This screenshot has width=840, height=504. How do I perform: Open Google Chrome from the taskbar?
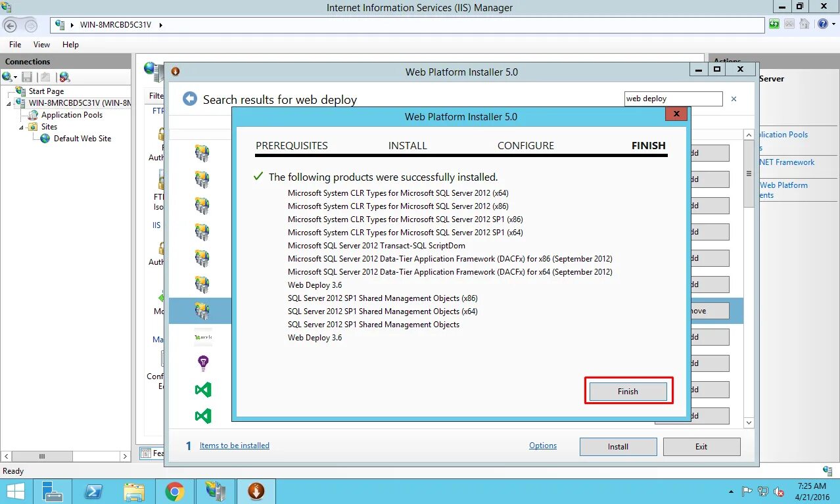pos(175,491)
